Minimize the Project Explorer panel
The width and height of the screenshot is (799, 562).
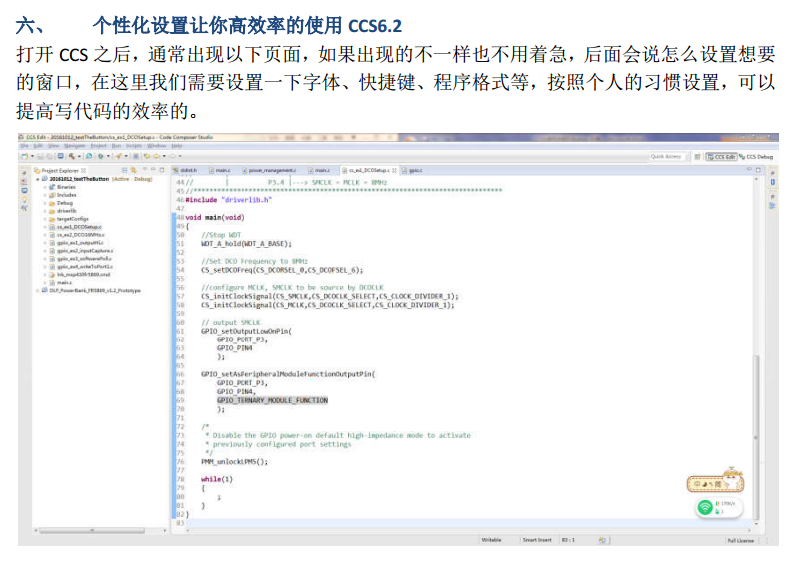(x=153, y=170)
